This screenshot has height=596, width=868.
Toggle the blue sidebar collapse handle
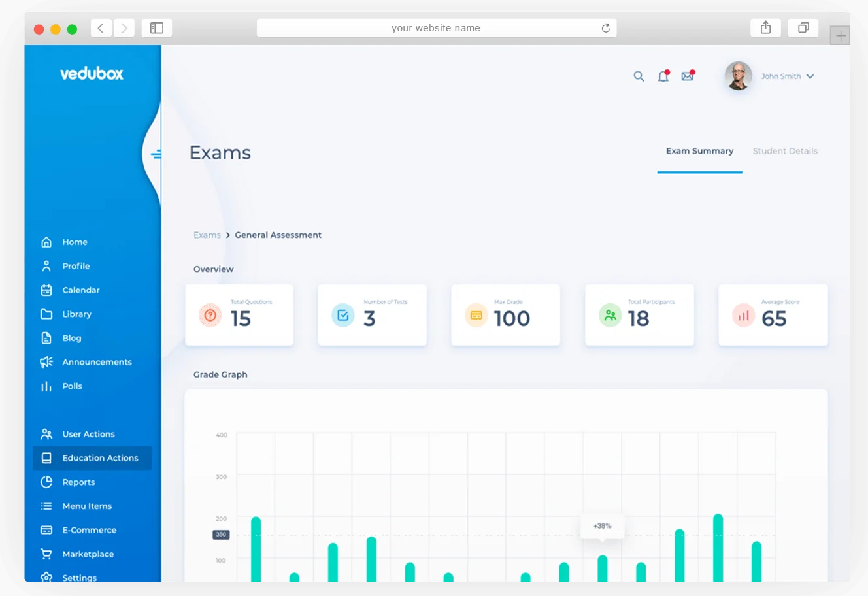[156, 154]
